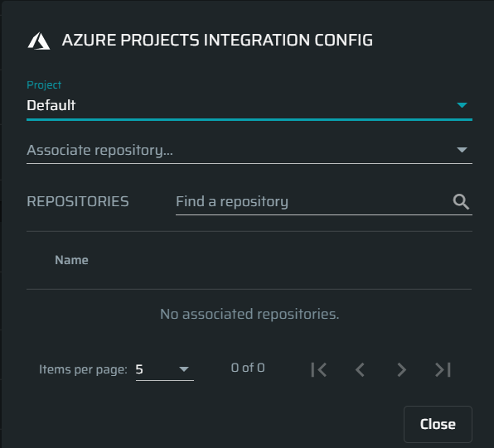
Task: Click the Project field label
Action: click(44, 85)
